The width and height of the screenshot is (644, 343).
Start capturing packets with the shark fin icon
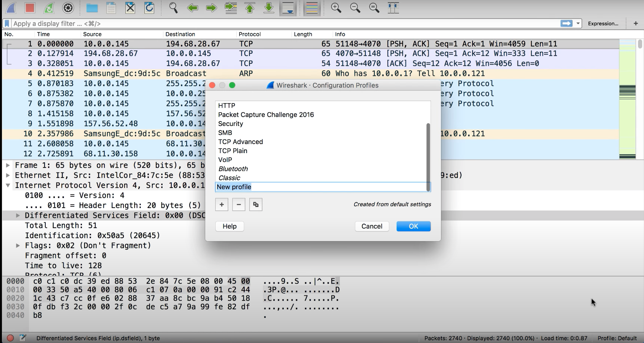[x=11, y=8]
